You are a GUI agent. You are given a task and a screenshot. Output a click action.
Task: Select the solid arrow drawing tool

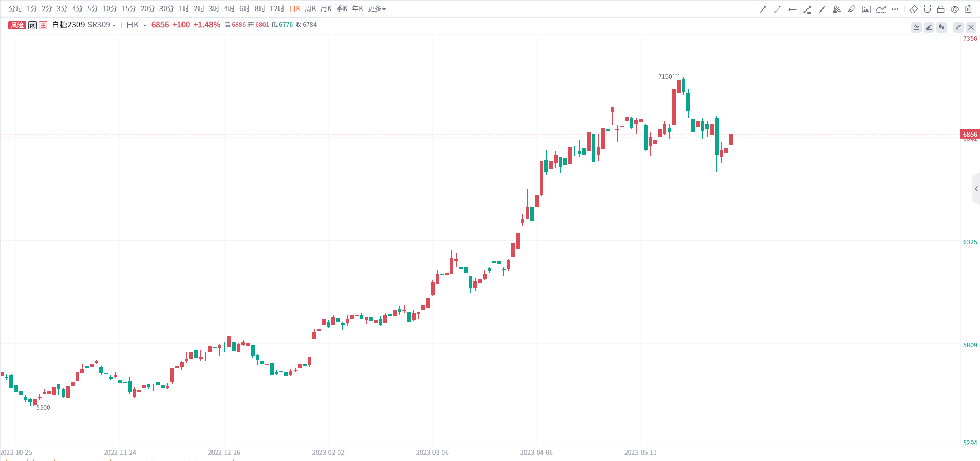pyautogui.click(x=763, y=9)
